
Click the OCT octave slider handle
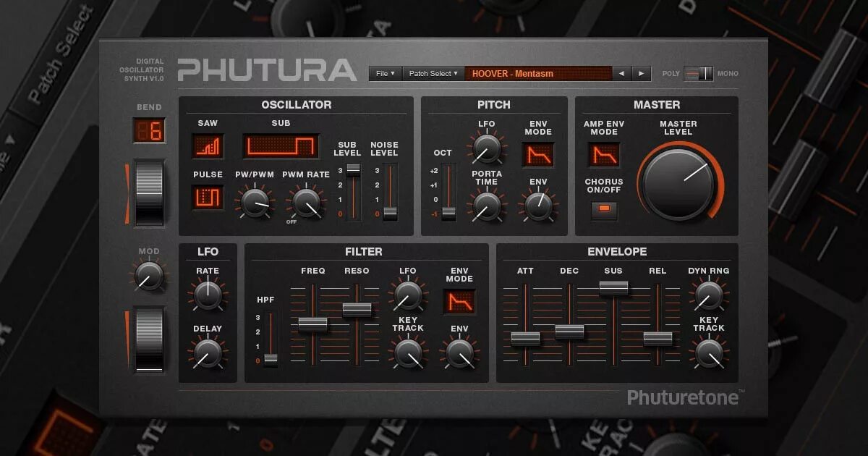pyautogui.click(x=448, y=213)
